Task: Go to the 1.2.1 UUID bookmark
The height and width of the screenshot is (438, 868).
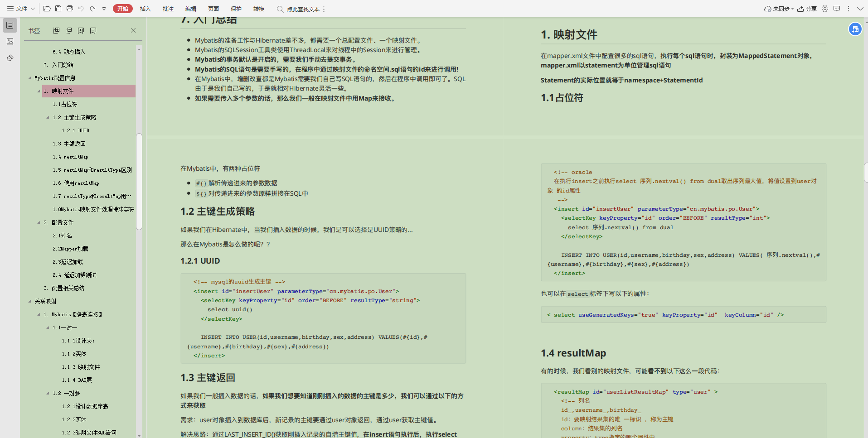Action: [75, 130]
